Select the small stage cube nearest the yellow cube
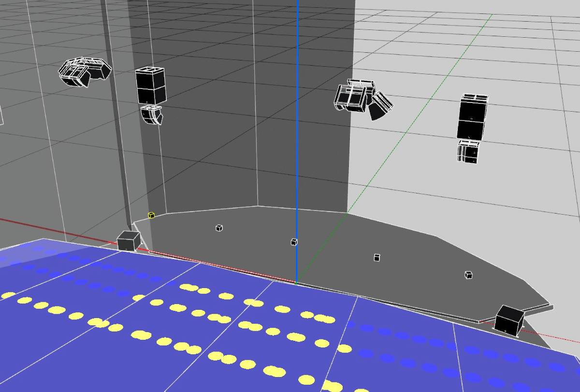The image size is (580, 392). pos(219,228)
